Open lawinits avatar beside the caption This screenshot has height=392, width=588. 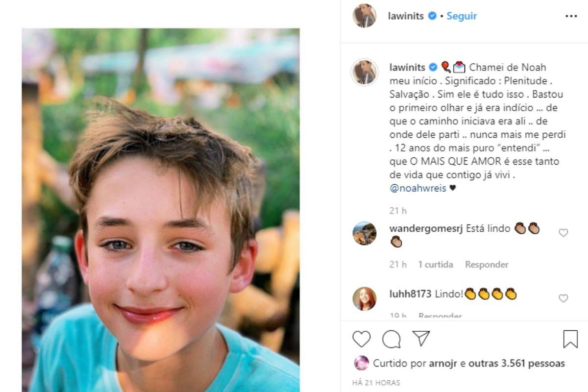click(x=365, y=72)
